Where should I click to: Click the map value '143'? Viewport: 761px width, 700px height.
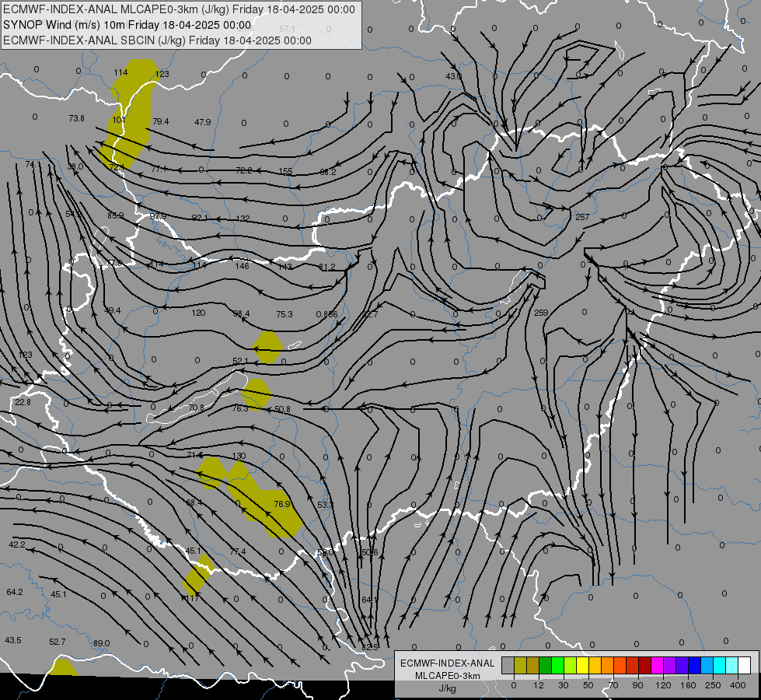click(x=285, y=267)
